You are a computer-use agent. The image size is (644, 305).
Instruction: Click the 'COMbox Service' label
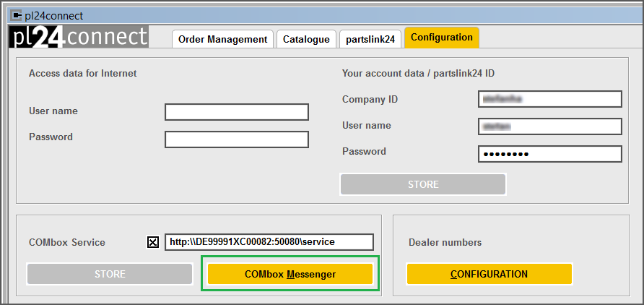click(x=67, y=243)
